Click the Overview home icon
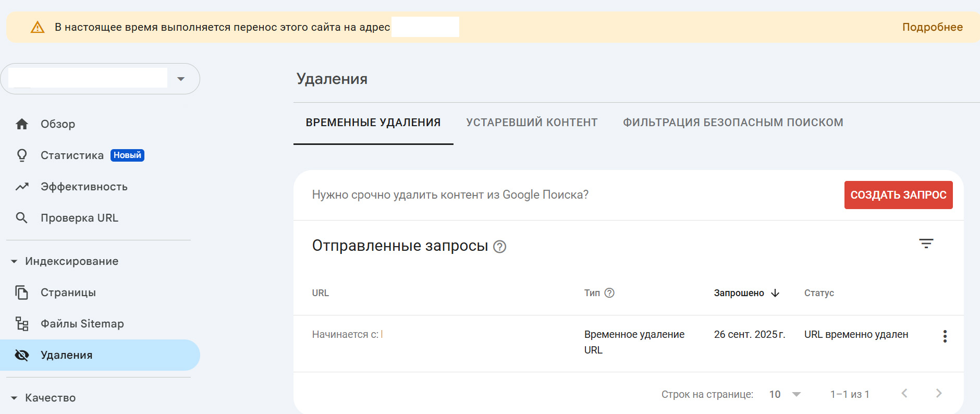980x414 pixels. pyautogui.click(x=22, y=124)
